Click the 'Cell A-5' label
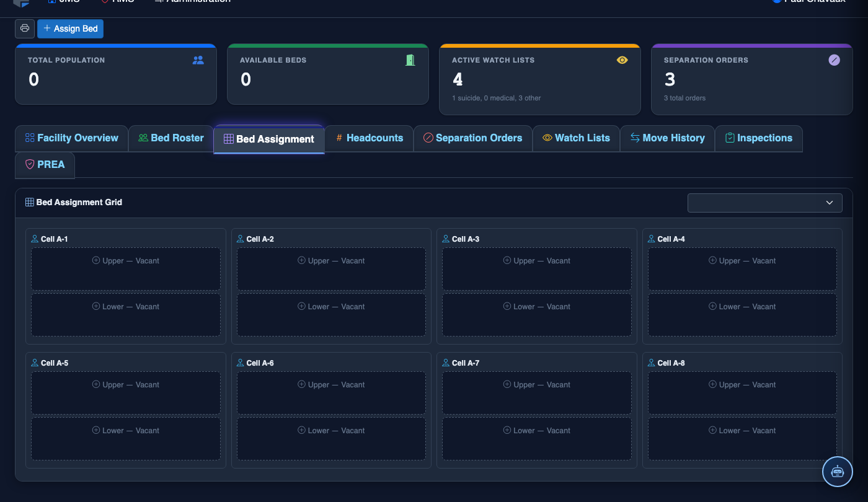 point(55,363)
